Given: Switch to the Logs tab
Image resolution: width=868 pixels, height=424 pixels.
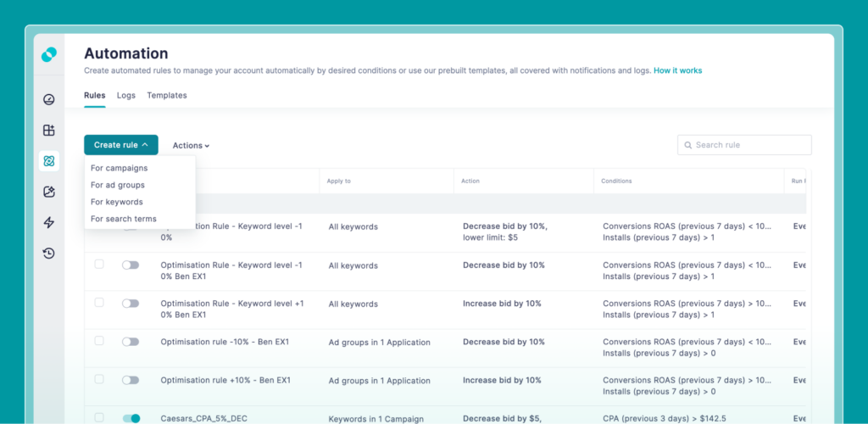Looking at the screenshot, I should (126, 95).
